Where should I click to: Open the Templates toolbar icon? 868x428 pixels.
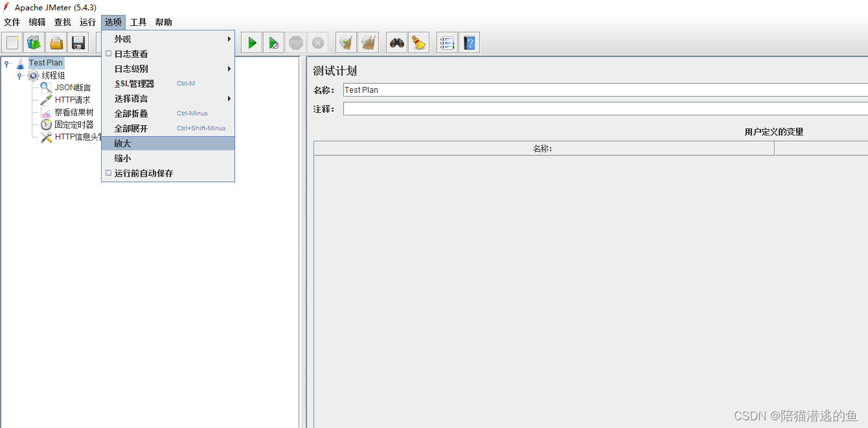click(34, 43)
